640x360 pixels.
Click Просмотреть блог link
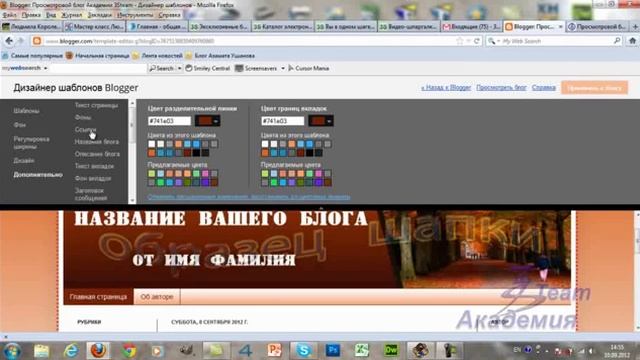pyautogui.click(x=501, y=87)
